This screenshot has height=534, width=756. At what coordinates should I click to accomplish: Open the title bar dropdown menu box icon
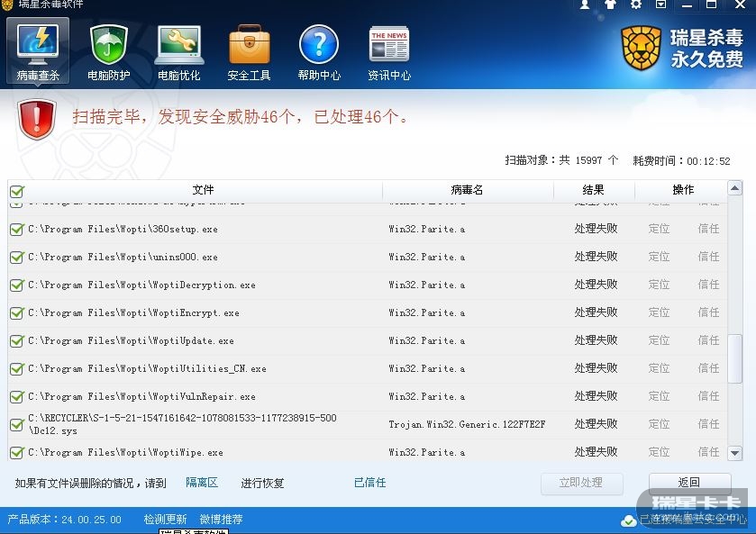click(x=661, y=5)
